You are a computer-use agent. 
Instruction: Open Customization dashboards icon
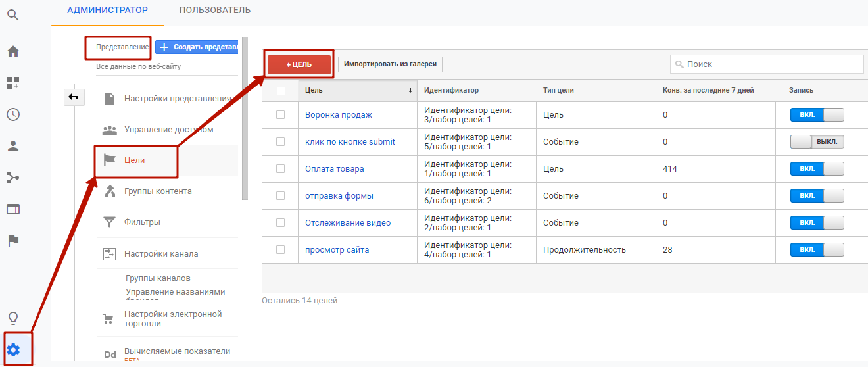tap(13, 83)
